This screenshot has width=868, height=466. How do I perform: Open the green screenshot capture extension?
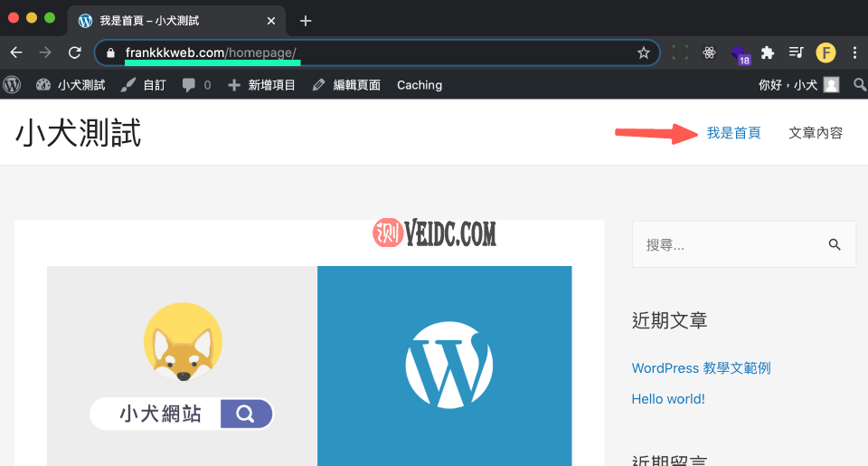coord(680,52)
